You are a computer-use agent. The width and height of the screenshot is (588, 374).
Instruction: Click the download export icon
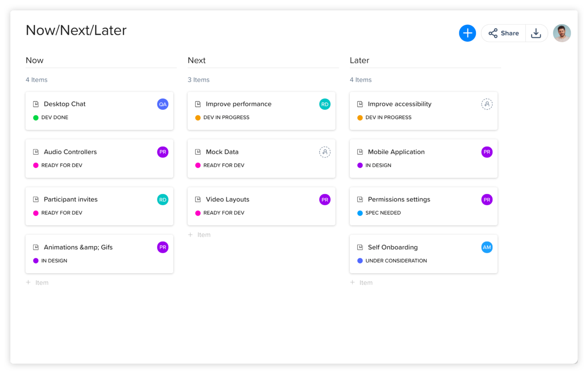536,33
